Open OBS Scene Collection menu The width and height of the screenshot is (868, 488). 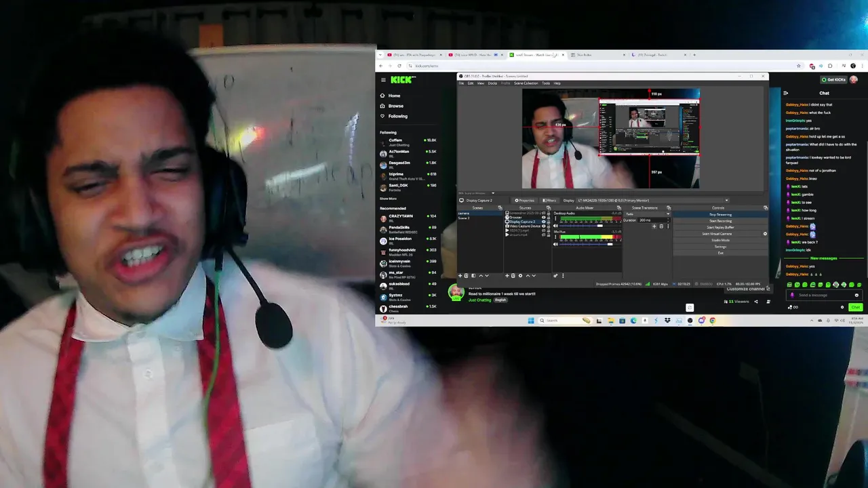[526, 83]
